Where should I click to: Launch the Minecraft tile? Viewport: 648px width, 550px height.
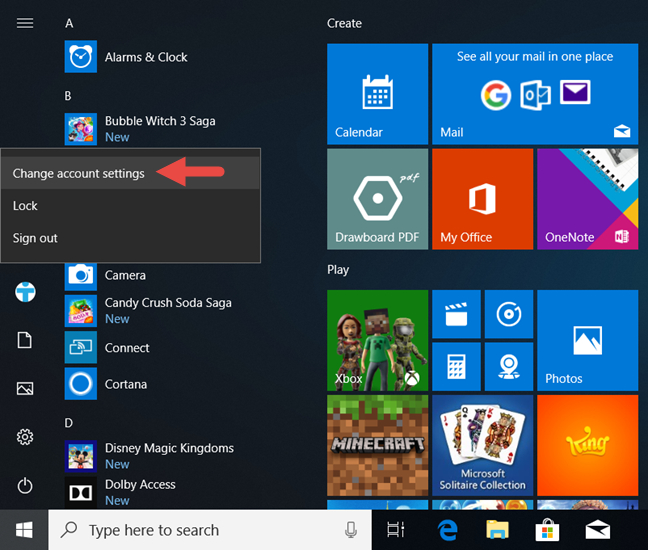click(377, 445)
